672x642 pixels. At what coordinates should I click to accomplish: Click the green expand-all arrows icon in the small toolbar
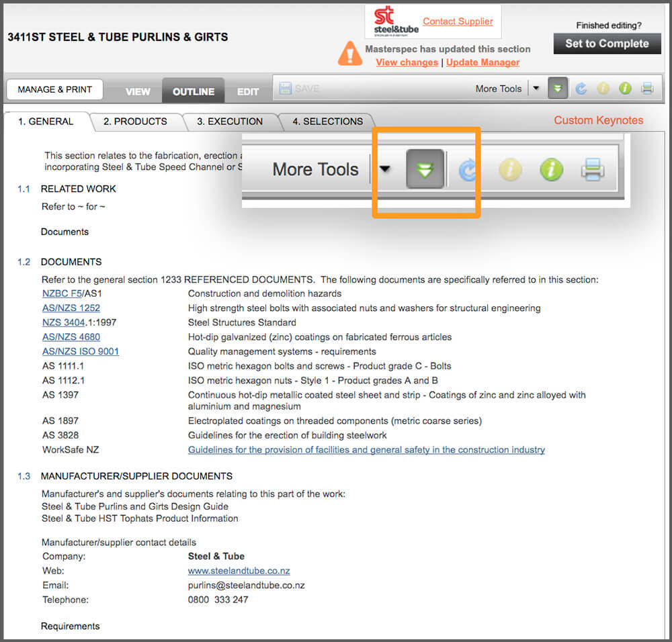(558, 89)
